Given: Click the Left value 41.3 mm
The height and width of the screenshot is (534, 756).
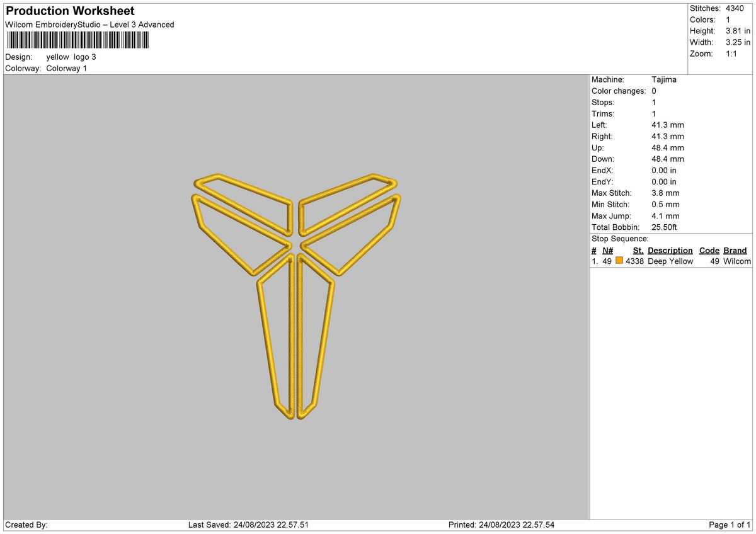Looking at the screenshot, I should tap(668, 125).
